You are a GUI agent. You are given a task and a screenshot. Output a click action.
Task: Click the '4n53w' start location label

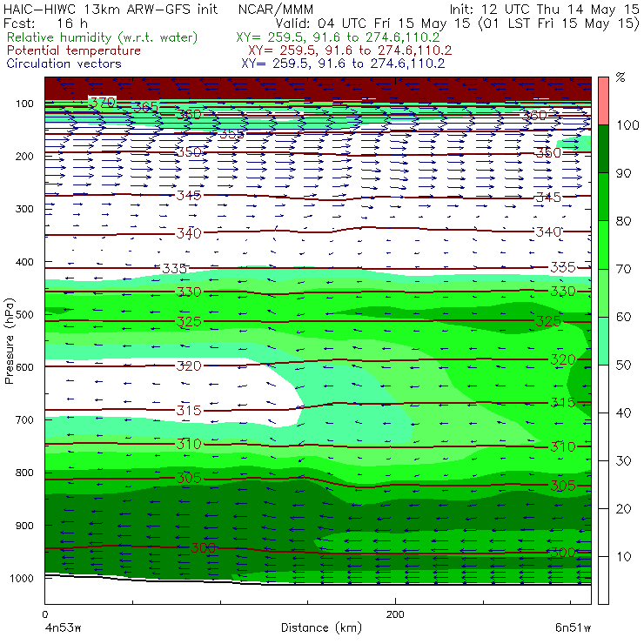tap(63, 627)
